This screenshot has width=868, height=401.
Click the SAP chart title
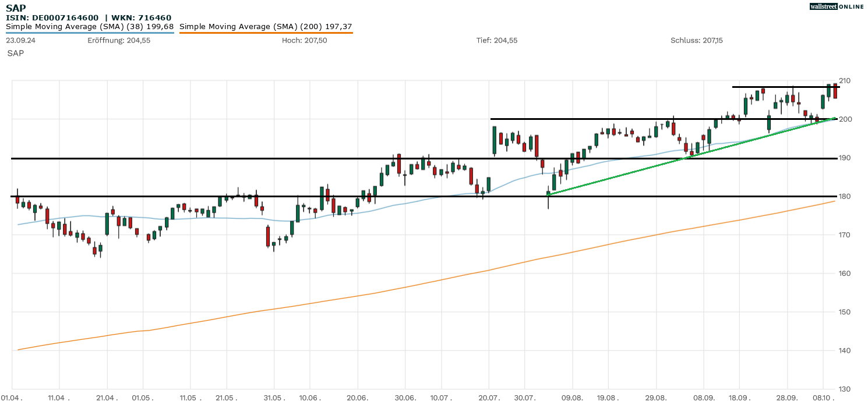click(15, 8)
